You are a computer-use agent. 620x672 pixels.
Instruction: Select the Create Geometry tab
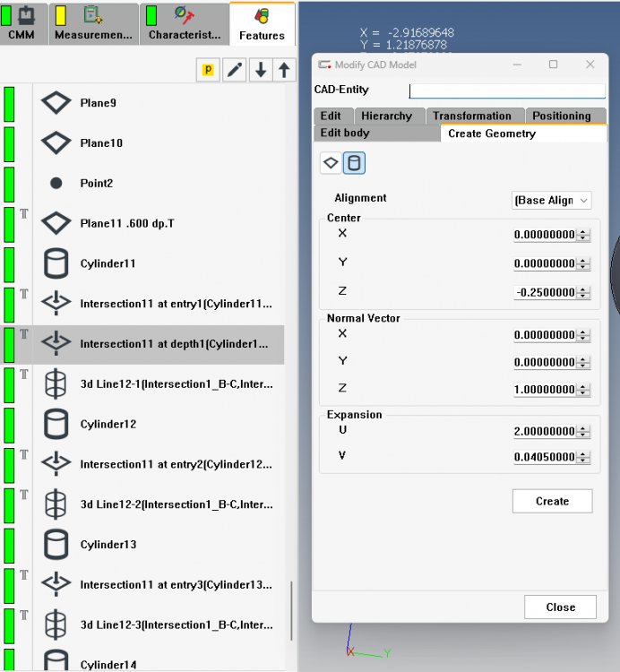[523, 134]
